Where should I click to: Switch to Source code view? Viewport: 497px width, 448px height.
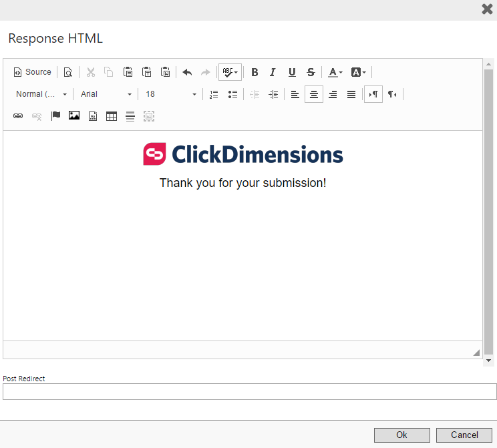coord(32,72)
